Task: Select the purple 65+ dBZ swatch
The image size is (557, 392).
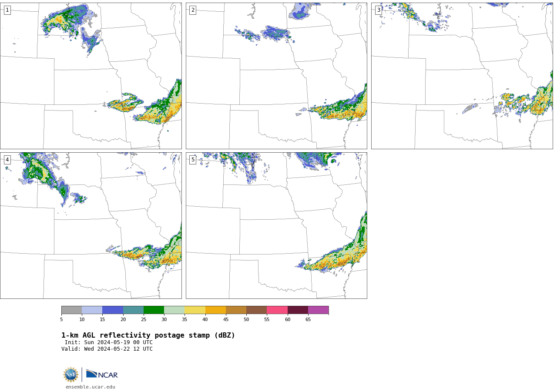Action: click(x=319, y=310)
